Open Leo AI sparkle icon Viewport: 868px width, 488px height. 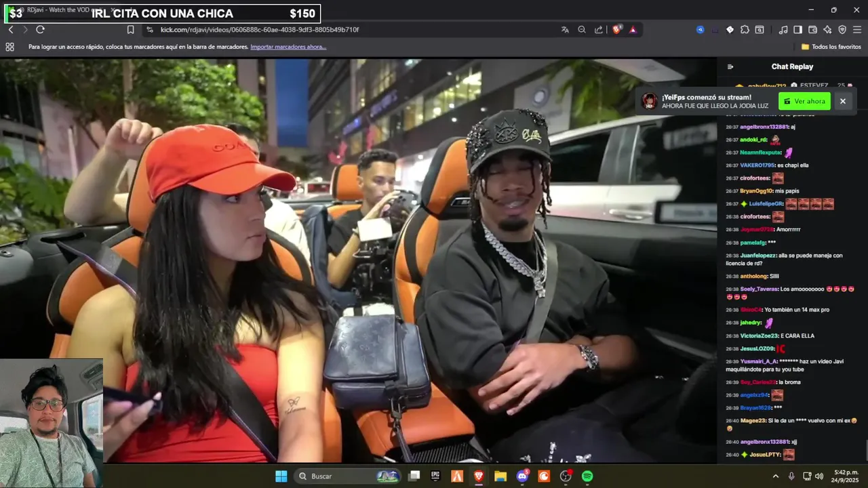(x=827, y=30)
